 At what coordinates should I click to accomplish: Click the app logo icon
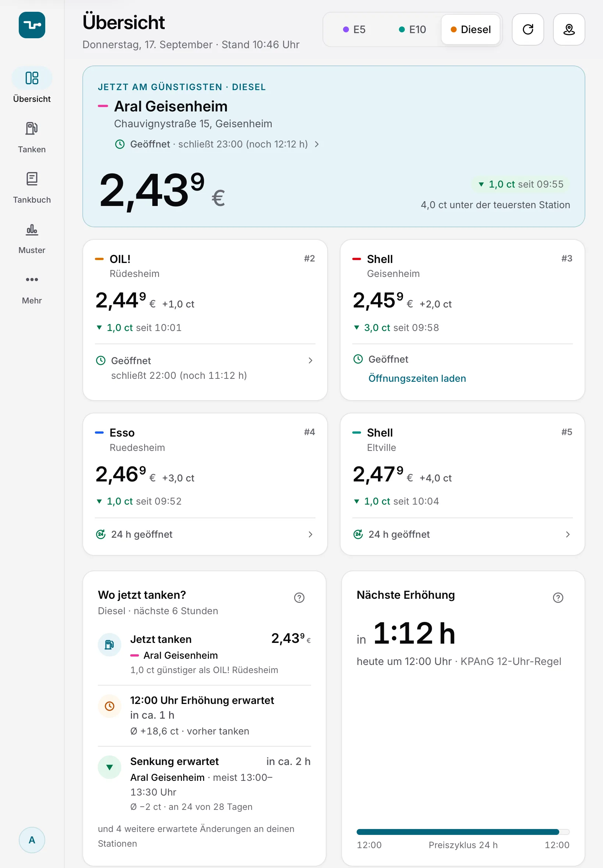32,25
